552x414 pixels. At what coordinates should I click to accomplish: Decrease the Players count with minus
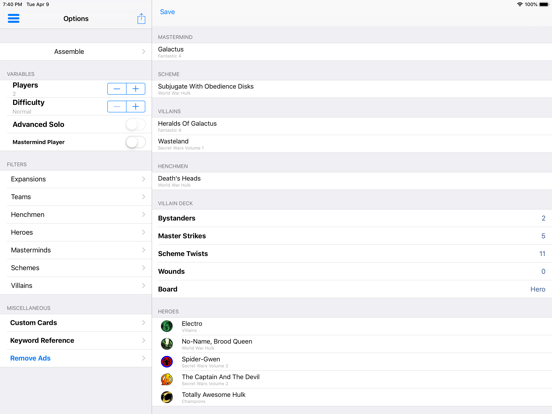coord(117,89)
